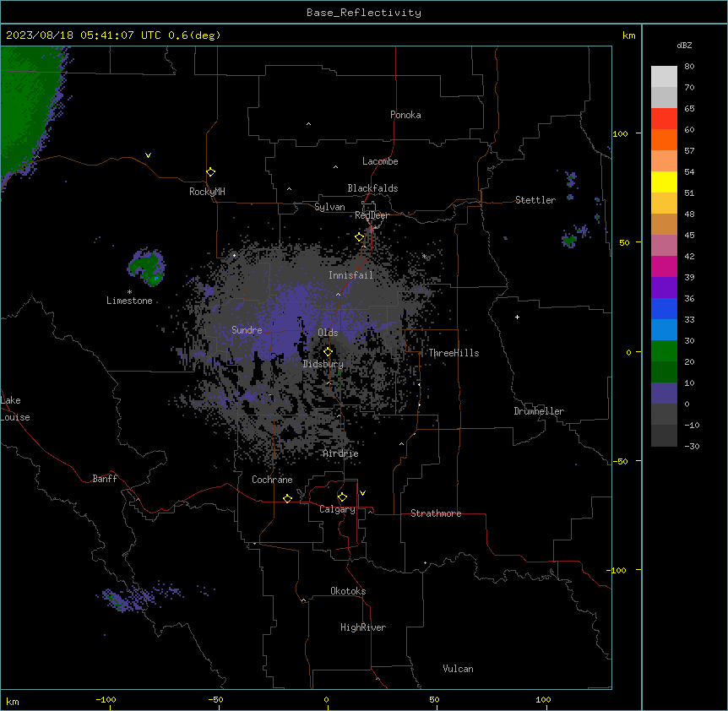The image size is (728, 711).
Task: Click the 50 tick on right km axis
Action: tap(624, 242)
